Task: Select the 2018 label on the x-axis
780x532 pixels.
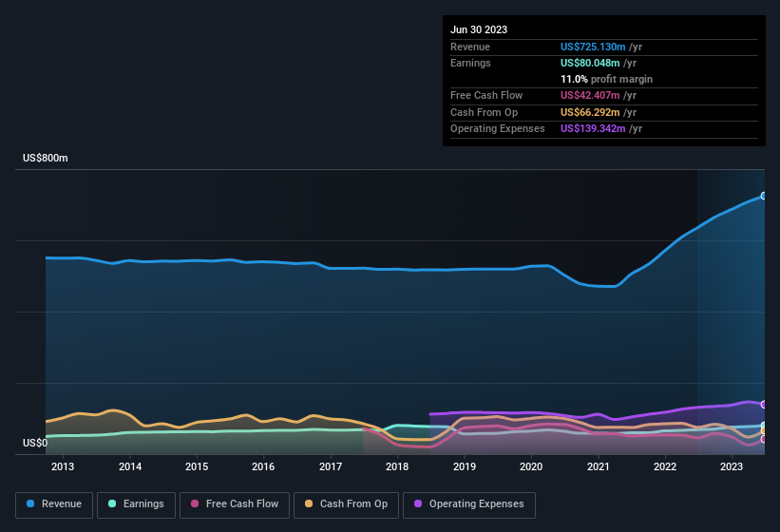Action: 397,466
